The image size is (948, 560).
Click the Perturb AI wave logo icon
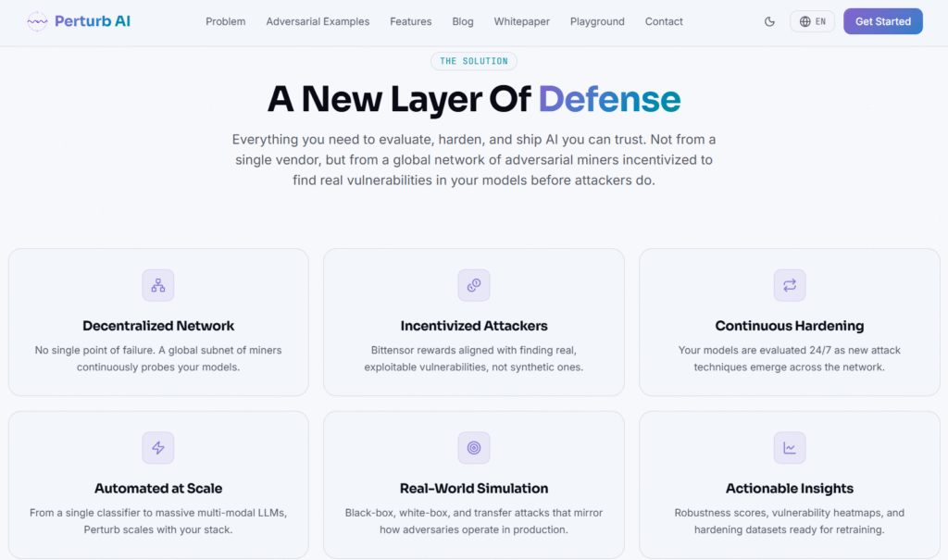pos(37,21)
